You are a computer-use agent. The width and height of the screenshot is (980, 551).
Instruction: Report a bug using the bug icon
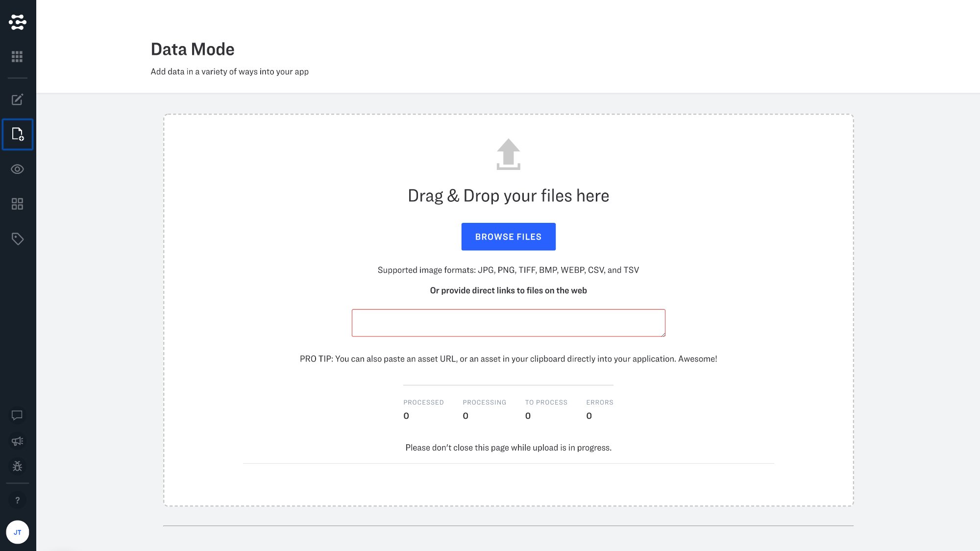click(x=18, y=466)
